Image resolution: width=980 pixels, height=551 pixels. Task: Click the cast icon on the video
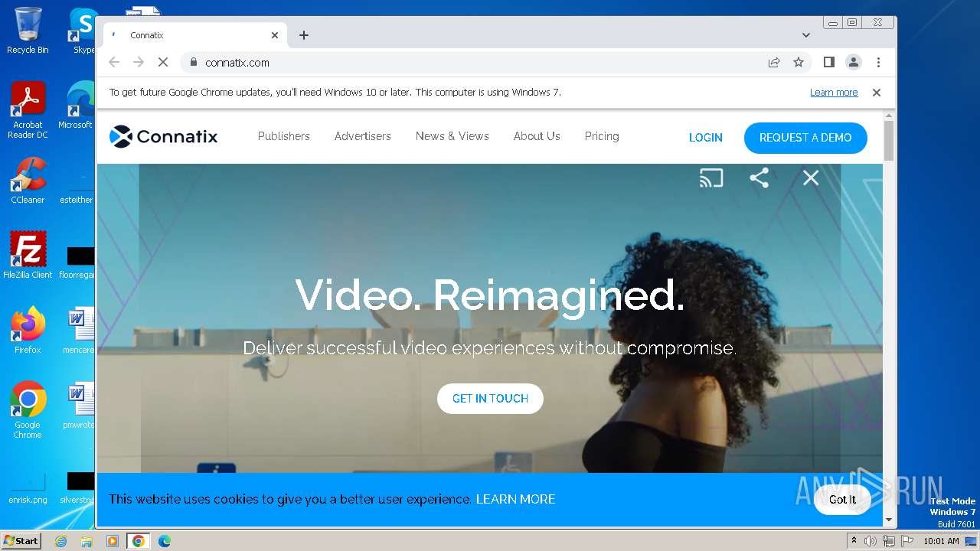[x=711, y=178]
